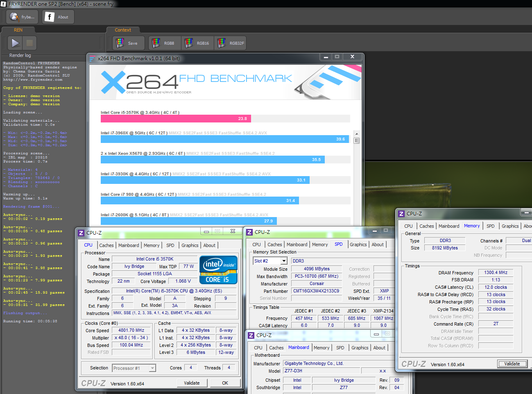
Task: Grab the x264 results scrollbar thumb
Action: point(356,140)
